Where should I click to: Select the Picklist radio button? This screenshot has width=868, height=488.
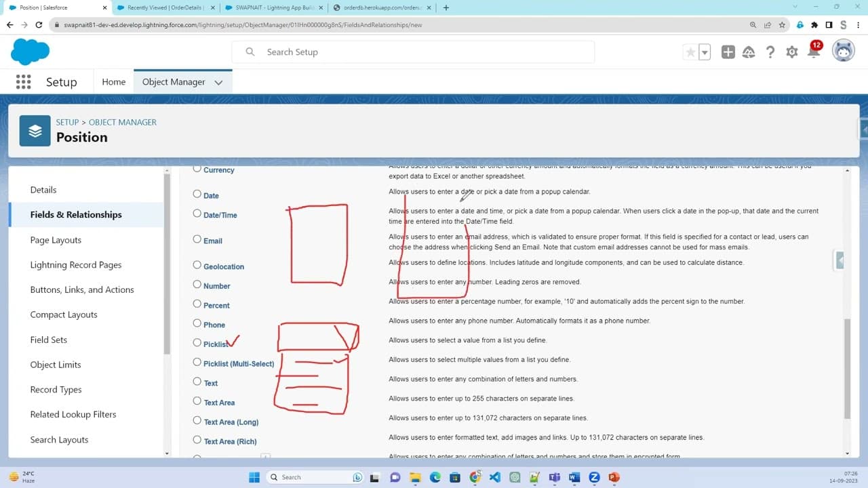(x=197, y=343)
